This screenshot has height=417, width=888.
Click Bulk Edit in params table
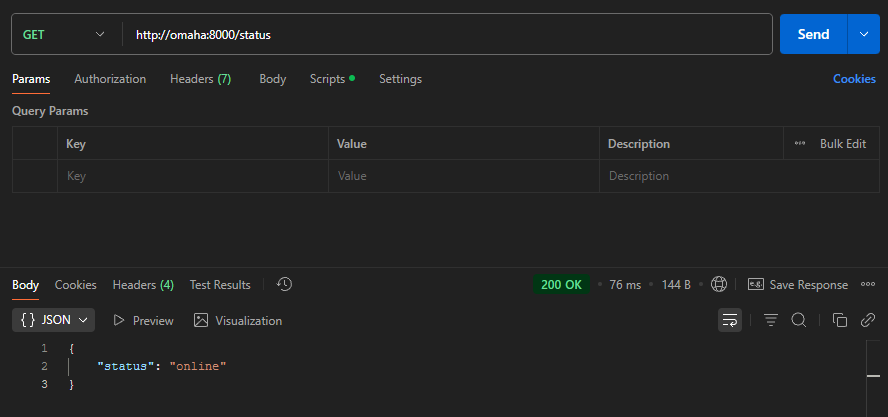[841, 144]
